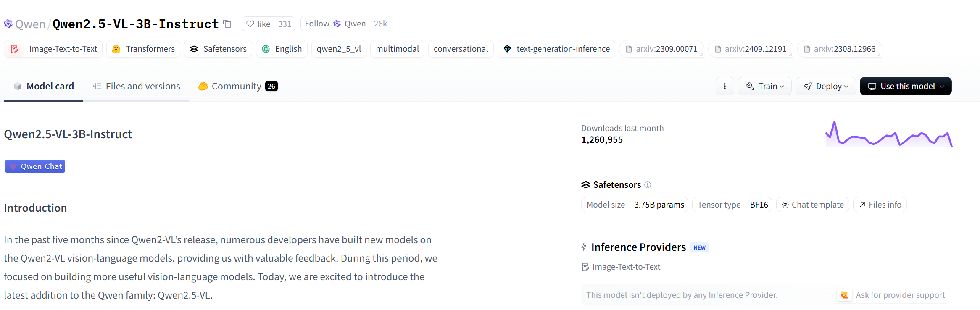Image resolution: width=980 pixels, height=310 pixels.
Task: Select the Transformers library tag
Action: click(x=143, y=49)
